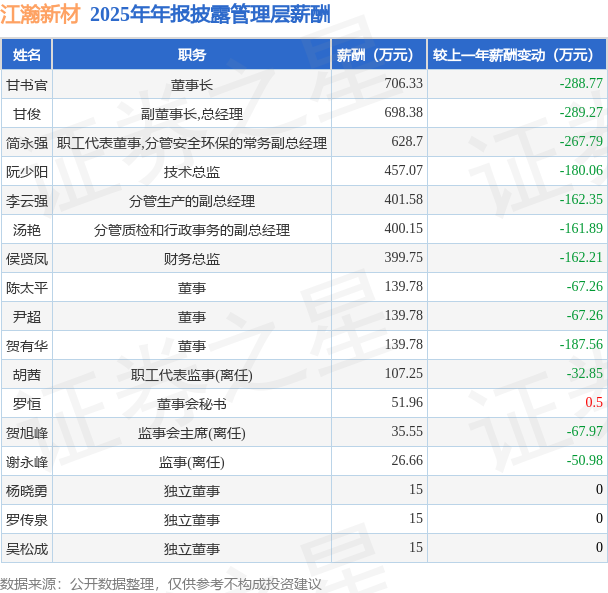
Task: Select the name 尹超
Action: (27, 317)
